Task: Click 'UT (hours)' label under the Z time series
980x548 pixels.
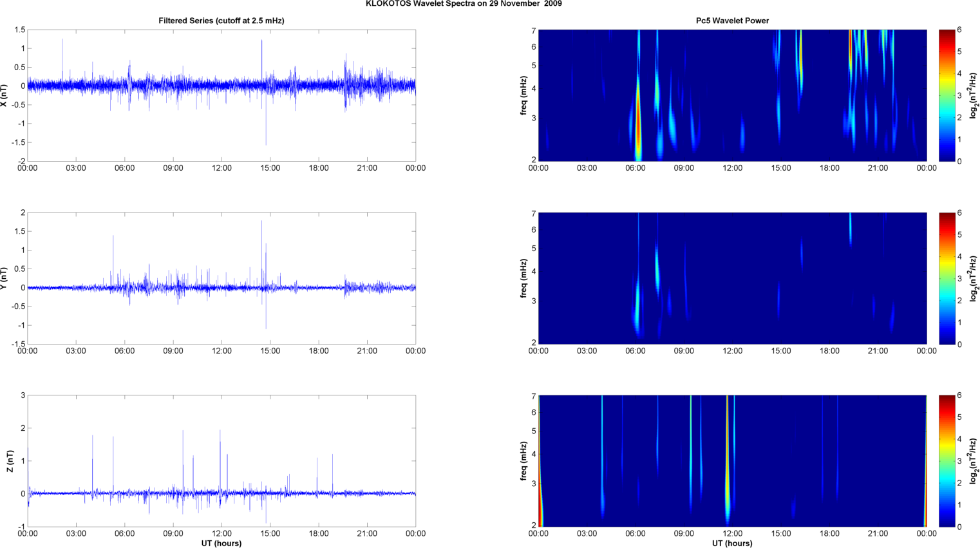Action: [221, 543]
